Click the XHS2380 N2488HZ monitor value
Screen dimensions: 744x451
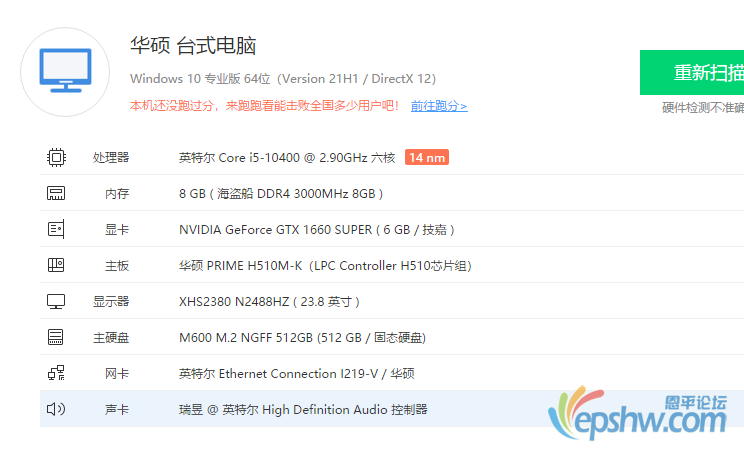click(269, 301)
